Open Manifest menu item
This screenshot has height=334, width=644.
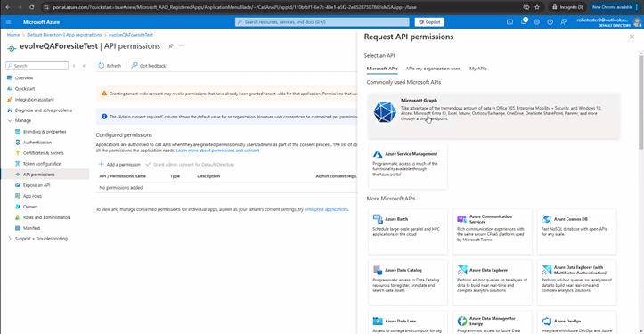pyautogui.click(x=31, y=228)
